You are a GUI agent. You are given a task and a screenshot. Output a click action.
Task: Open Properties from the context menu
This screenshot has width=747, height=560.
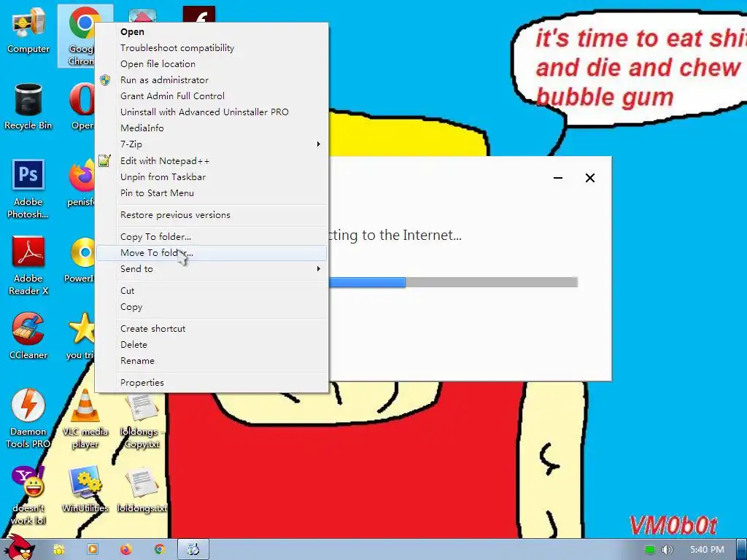212,383
